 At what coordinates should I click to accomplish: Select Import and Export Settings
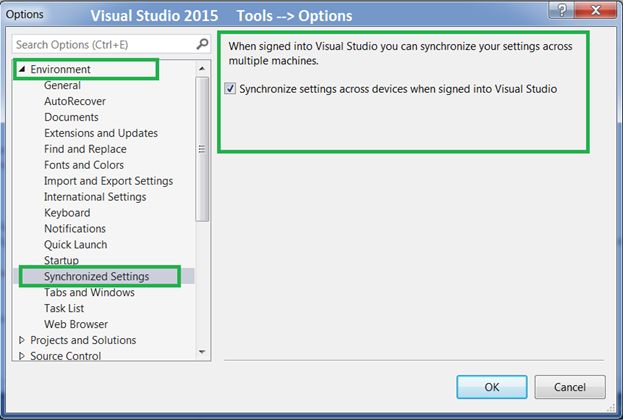click(108, 181)
